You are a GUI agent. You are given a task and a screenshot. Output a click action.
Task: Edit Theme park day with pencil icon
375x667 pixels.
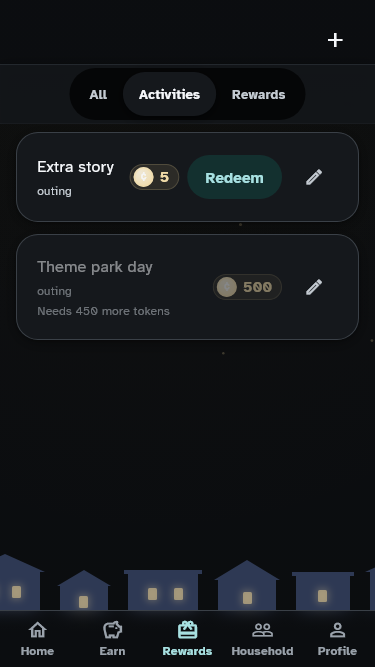314,287
